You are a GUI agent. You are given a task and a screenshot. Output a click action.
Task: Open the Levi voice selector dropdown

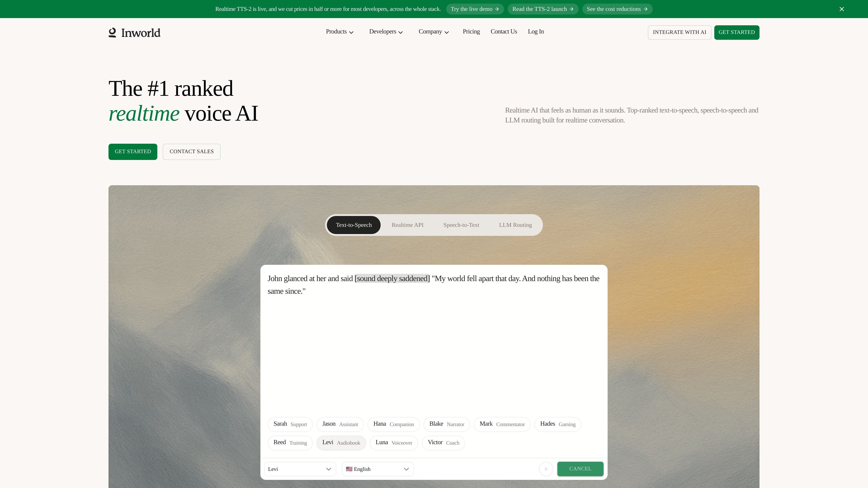[x=300, y=469]
